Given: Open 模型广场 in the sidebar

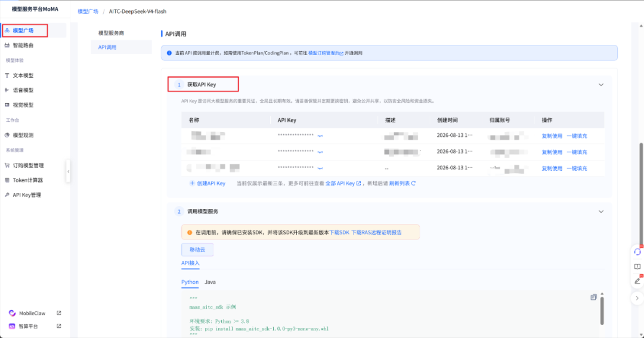Looking at the screenshot, I should [x=24, y=30].
